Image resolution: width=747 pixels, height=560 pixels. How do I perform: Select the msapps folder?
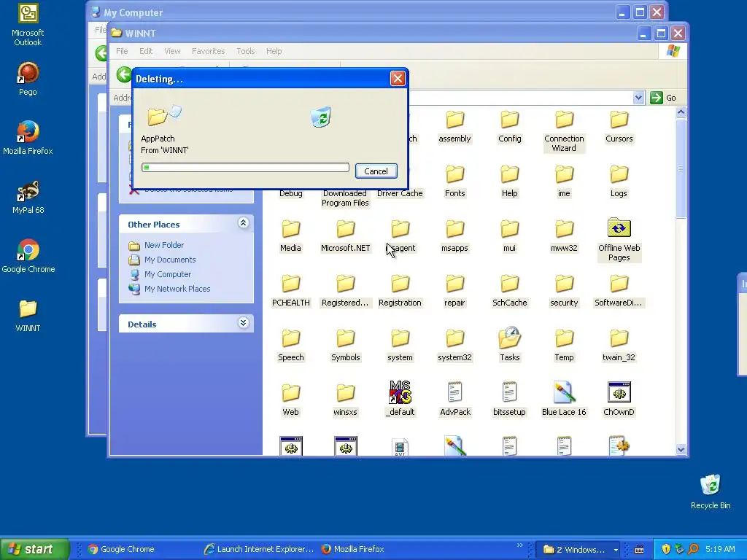(454, 236)
